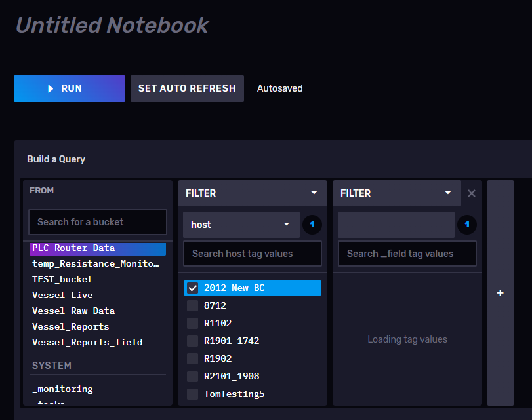Enable the R1901_1742 checkbox
The height and width of the screenshot is (420, 532).
point(192,341)
